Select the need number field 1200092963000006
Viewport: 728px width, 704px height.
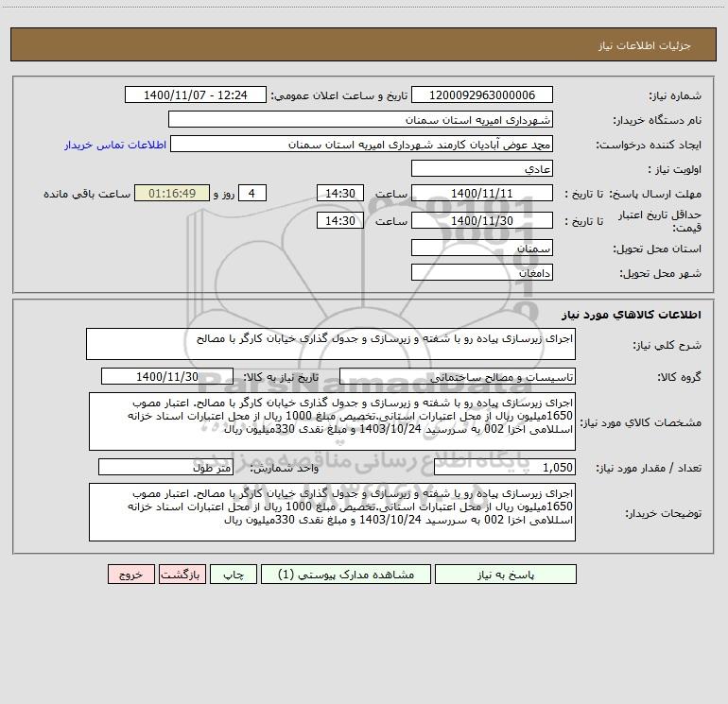(x=482, y=94)
